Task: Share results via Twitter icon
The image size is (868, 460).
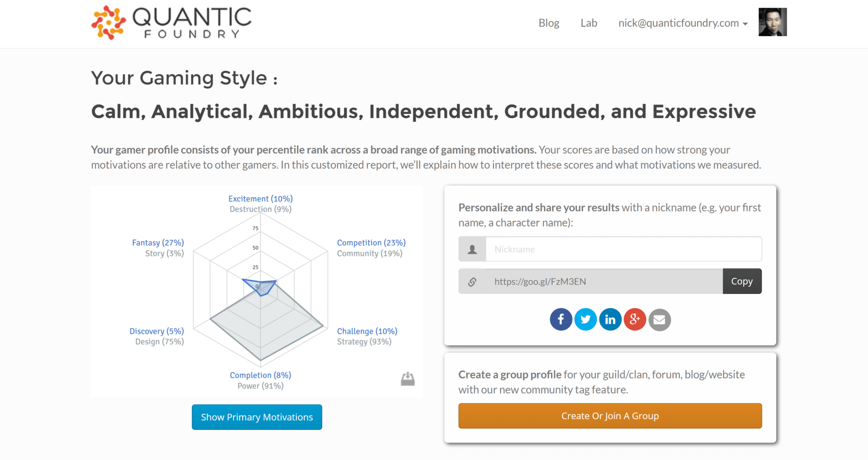Action: (585, 320)
